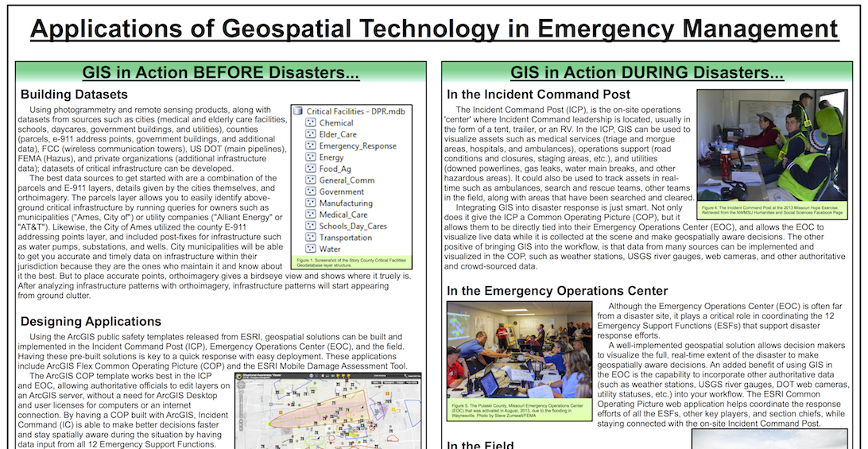Click the In the Field heading
The height and width of the screenshot is (449, 868).
480,444
